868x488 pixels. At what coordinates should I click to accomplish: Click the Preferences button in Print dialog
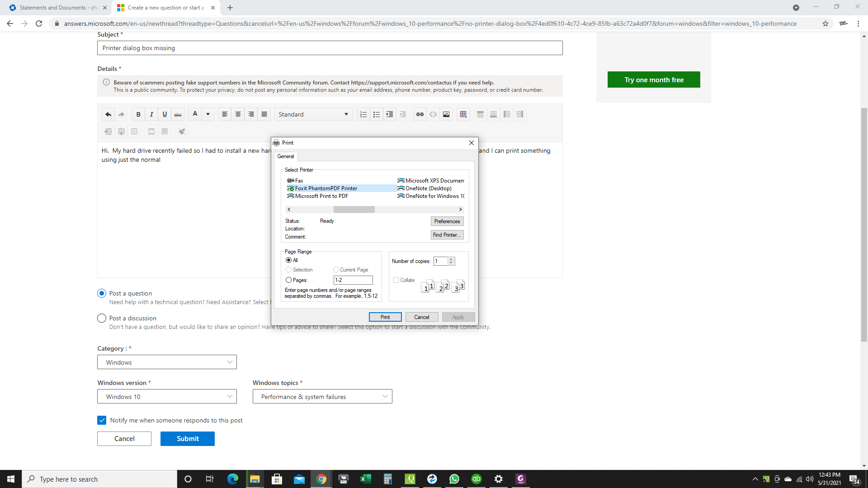447,221
